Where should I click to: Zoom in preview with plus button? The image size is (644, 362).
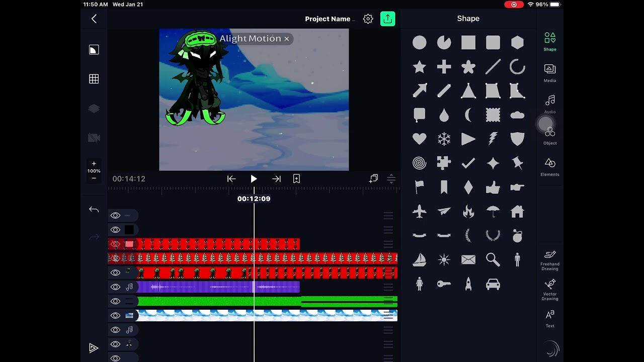tap(94, 164)
